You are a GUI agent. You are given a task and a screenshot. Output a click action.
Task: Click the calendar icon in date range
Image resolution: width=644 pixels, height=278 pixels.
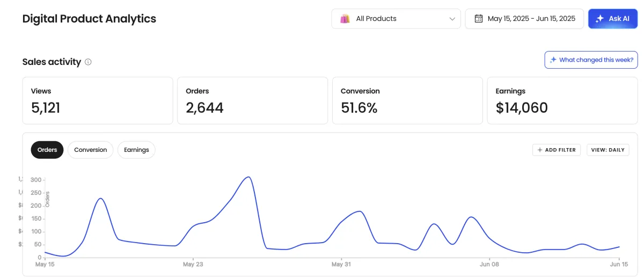pyautogui.click(x=478, y=19)
